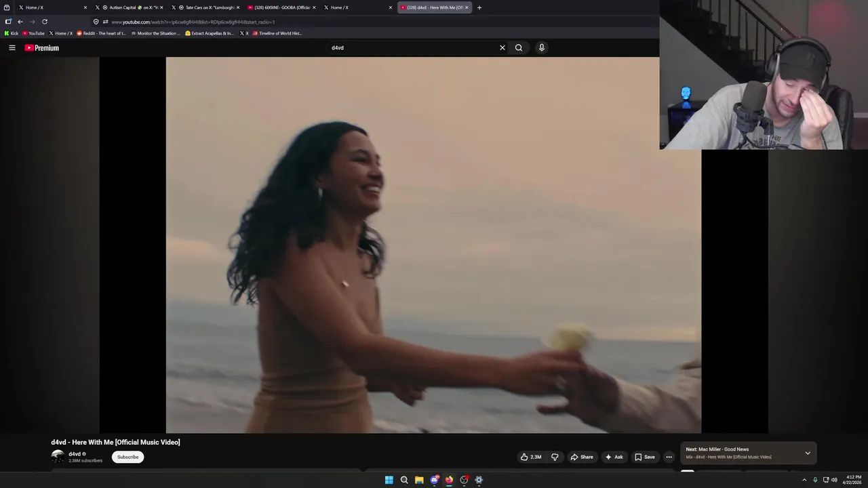Screen dimensions: 868x488
Task: Close the d4vd Here With Me tab
Action: [467, 7]
